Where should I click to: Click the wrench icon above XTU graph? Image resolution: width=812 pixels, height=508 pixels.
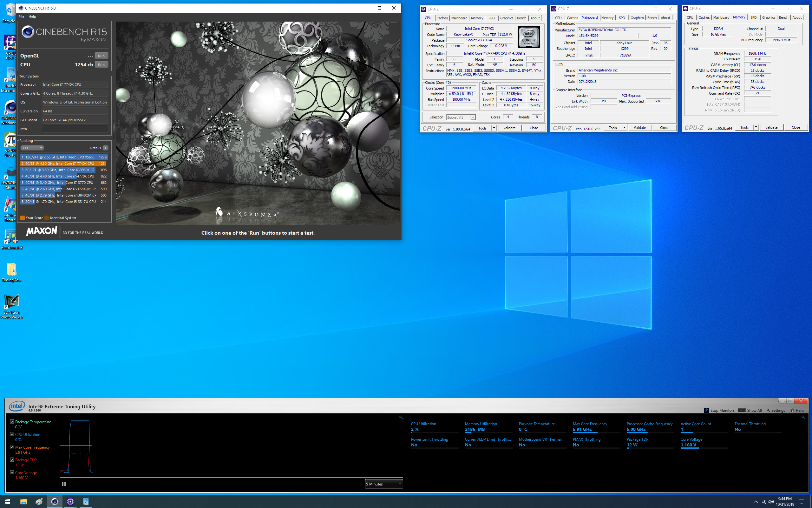point(401,417)
